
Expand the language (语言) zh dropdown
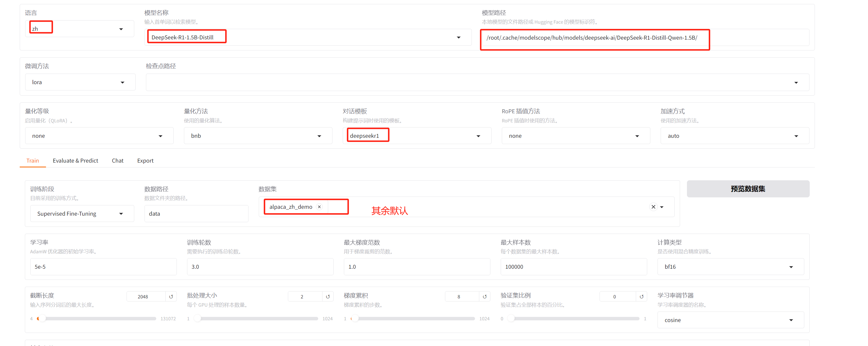point(121,29)
